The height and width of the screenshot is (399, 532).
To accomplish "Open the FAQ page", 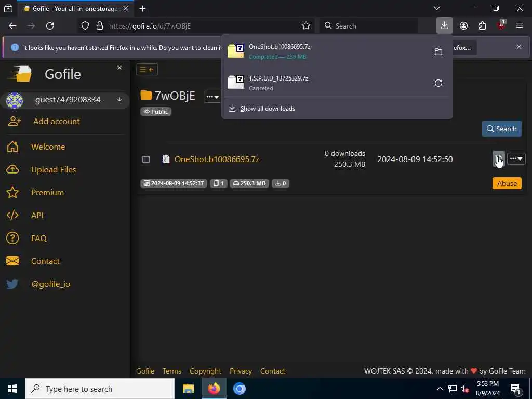I will (38, 238).
